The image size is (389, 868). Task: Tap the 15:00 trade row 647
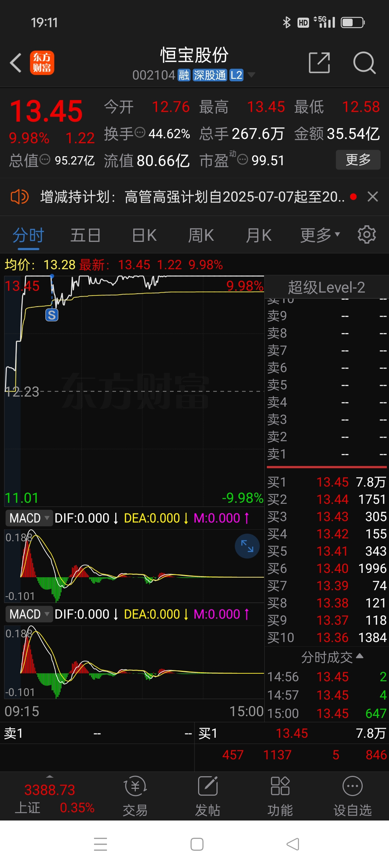coord(327,713)
